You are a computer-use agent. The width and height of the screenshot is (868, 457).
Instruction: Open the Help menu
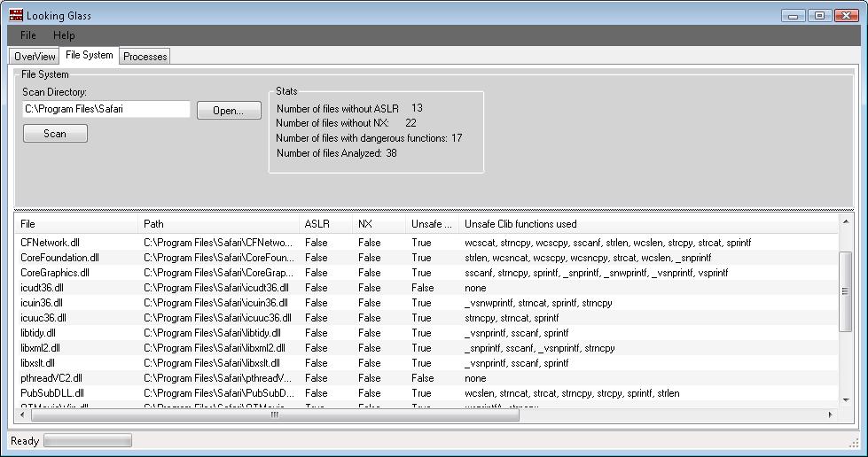pos(64,35)
